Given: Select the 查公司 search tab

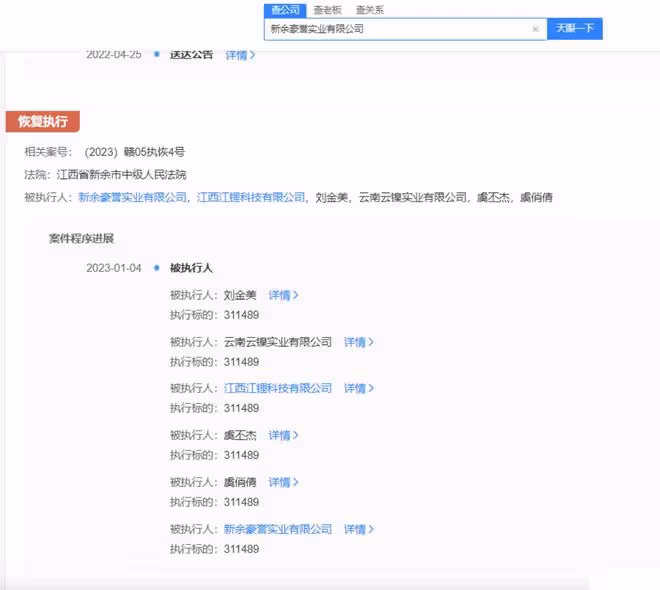Looking at the screenshot, I should [x=285, y=10].
